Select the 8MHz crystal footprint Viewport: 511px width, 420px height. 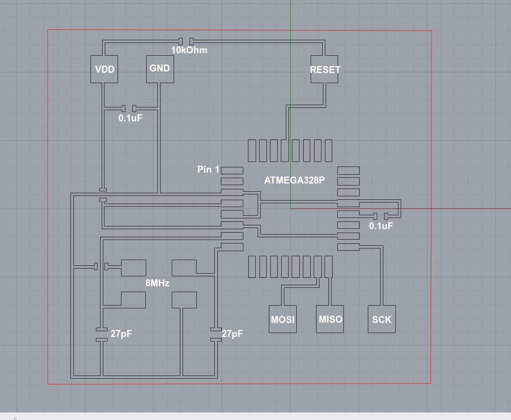tap(133, 269)
